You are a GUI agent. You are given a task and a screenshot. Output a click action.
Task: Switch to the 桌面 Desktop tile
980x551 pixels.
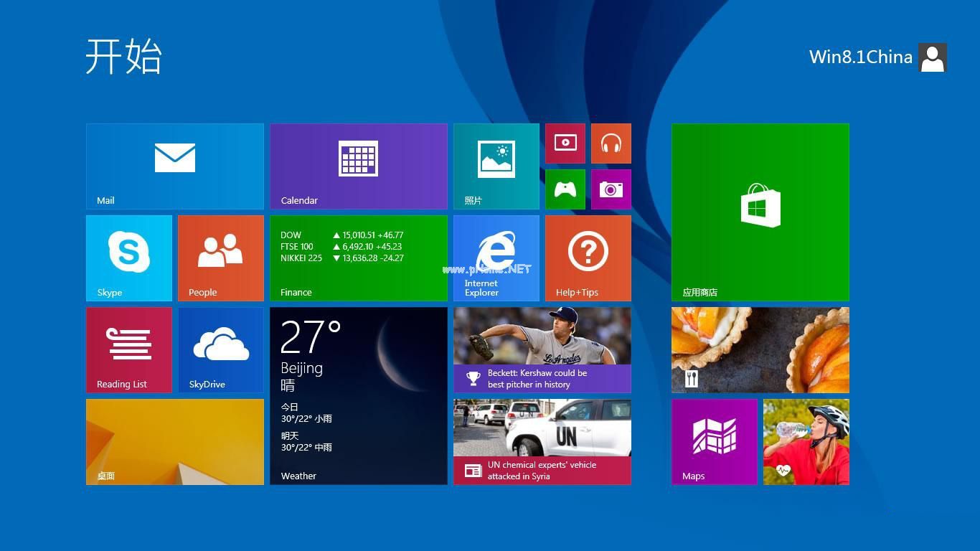(174, 441)
